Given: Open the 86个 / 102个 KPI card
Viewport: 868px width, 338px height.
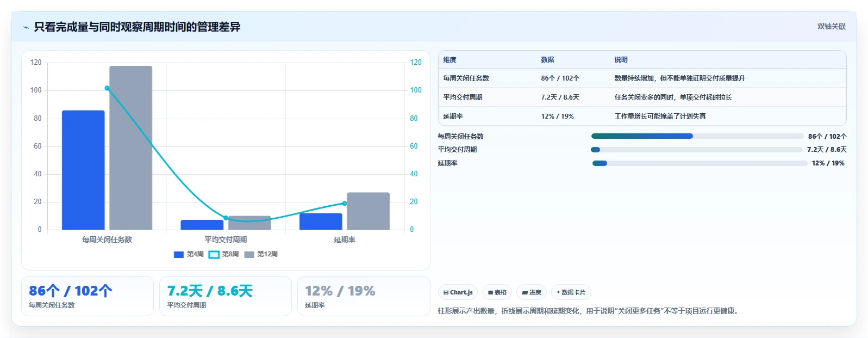Looking at the screenshot, I should (x=88, y=296).
